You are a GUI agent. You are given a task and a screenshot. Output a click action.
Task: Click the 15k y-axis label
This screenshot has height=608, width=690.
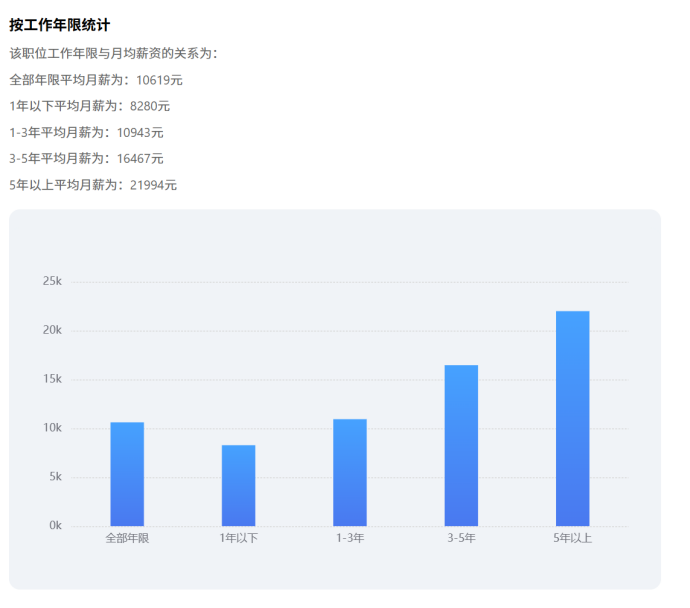coord(52,379)
